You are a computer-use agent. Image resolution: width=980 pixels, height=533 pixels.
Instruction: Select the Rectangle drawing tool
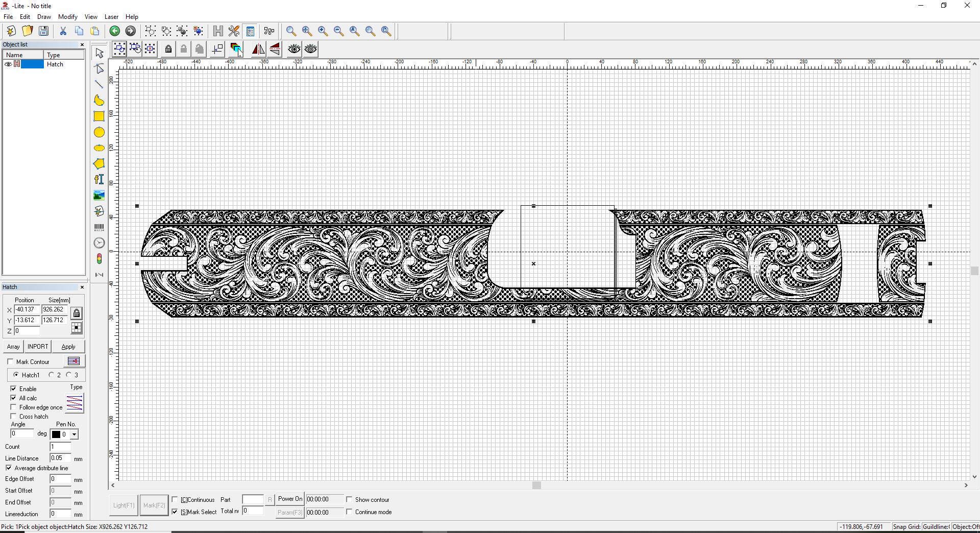[x=99, y=116]
